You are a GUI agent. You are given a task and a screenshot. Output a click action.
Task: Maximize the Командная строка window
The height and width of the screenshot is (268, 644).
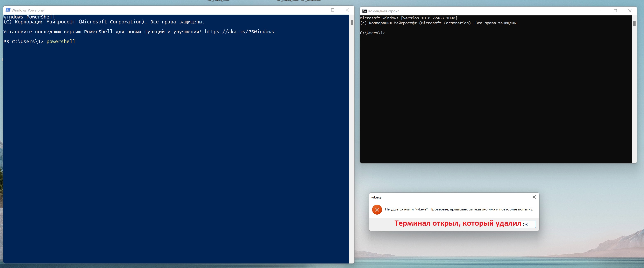pyautogui.click(x=615, y=11)
